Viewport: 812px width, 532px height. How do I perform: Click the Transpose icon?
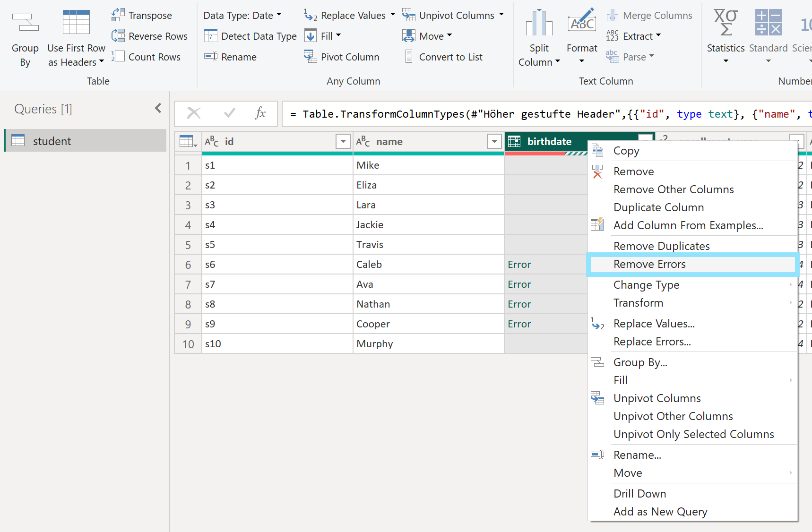pyautogui.click(x=118, y=15)
